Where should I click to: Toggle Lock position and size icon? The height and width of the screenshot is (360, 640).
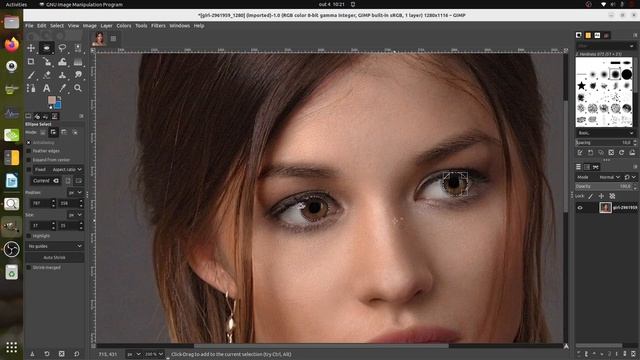pyautogui.click(x=601, y=196)
